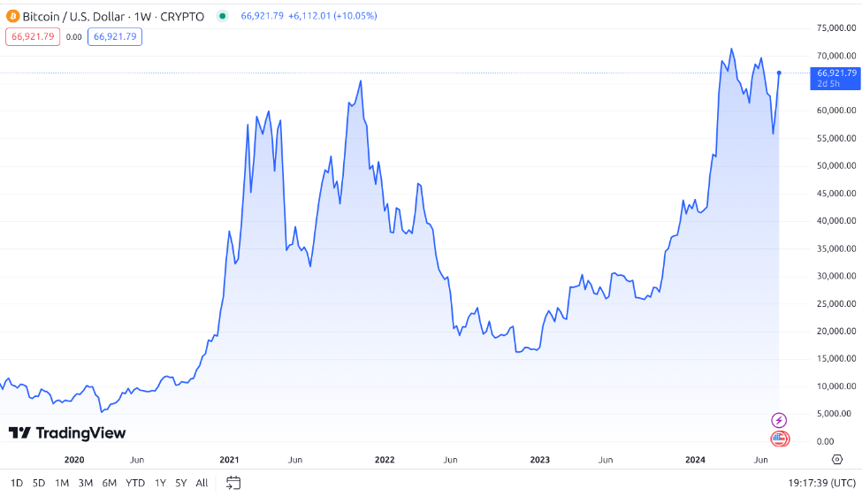Click the blue buy price 66,921.79 button
The image size is (862, 504).
[x=115, y=36]
